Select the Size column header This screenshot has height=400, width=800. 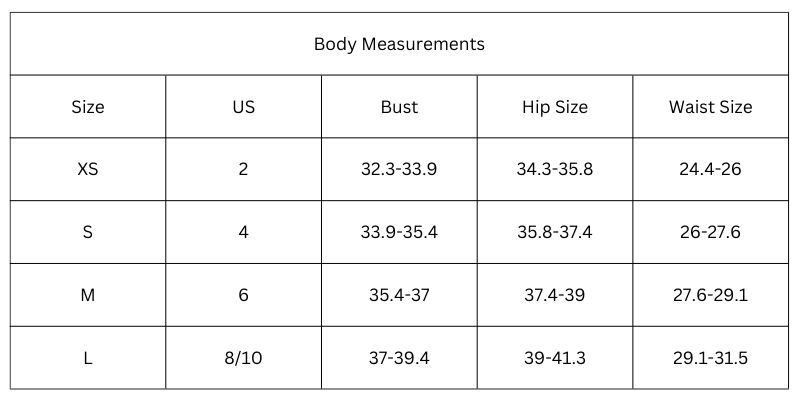coord(88,107)
